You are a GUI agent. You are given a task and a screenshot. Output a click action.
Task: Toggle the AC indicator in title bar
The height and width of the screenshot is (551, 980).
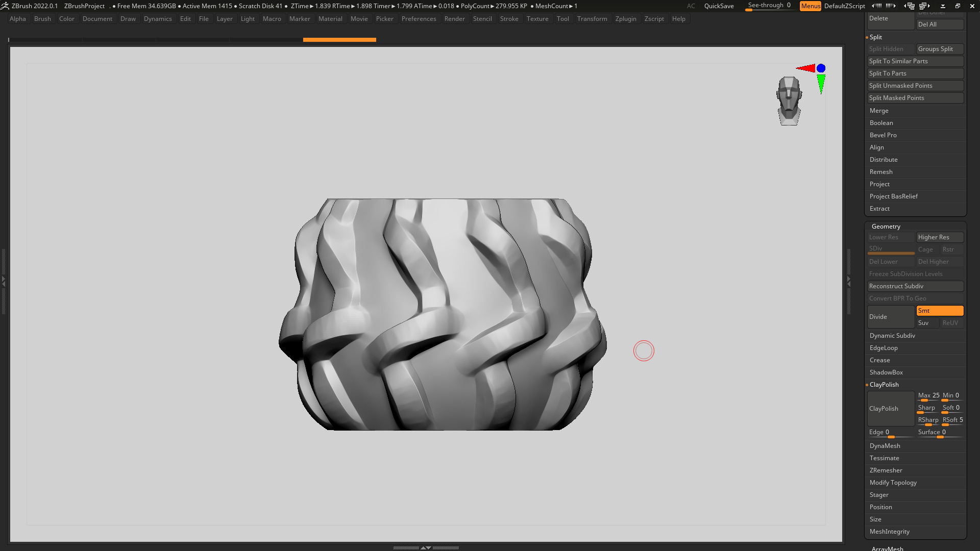(x=691, y=6)
